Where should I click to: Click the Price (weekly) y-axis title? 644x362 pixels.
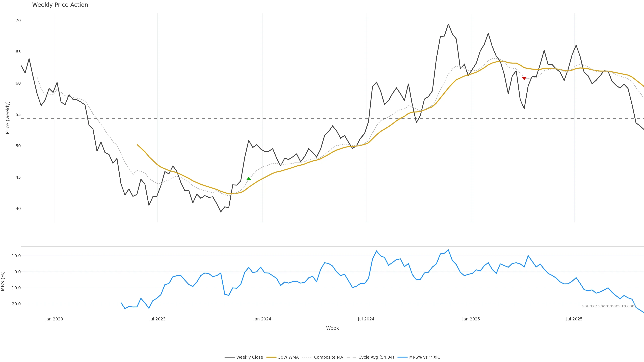point(8,118)
